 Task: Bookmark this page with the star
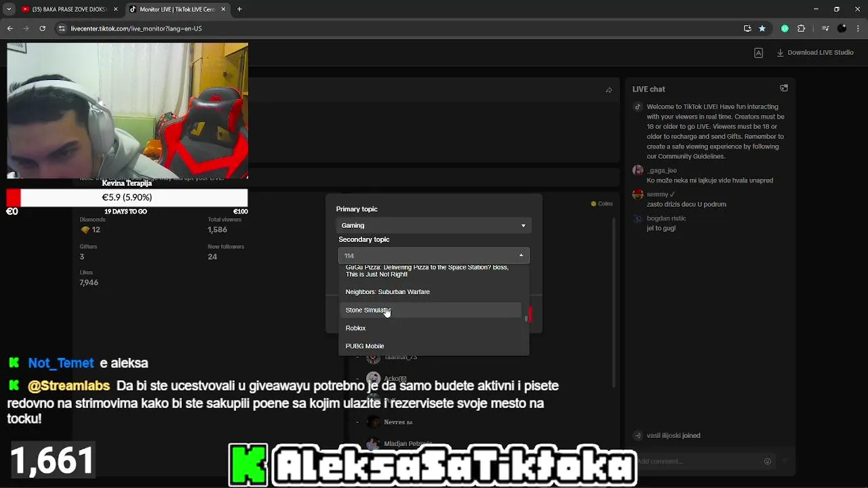point(762,28)
